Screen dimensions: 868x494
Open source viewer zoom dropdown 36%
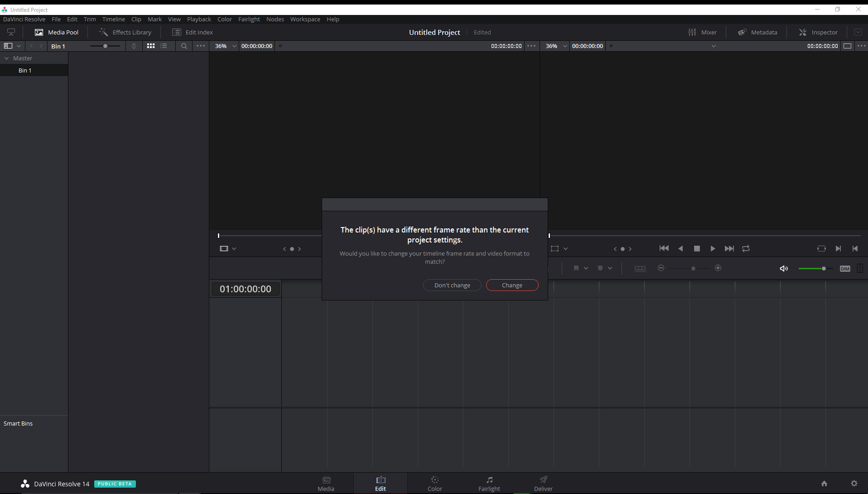pyautogui.click(x=225, y=46)
